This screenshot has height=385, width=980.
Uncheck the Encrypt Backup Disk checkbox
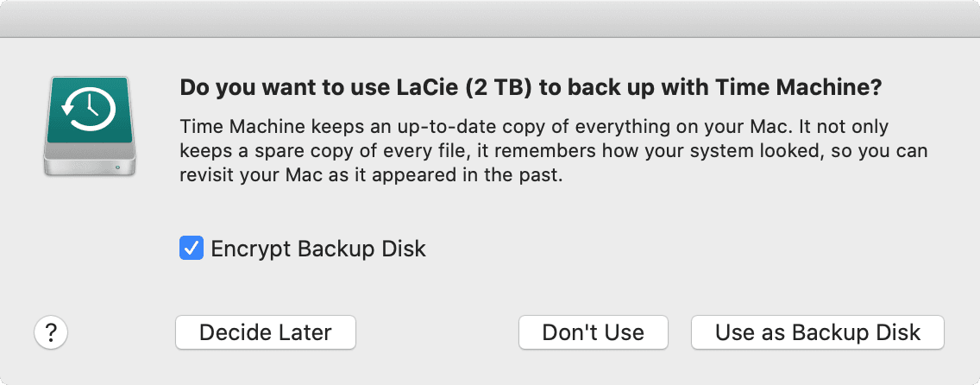point(192,248)
